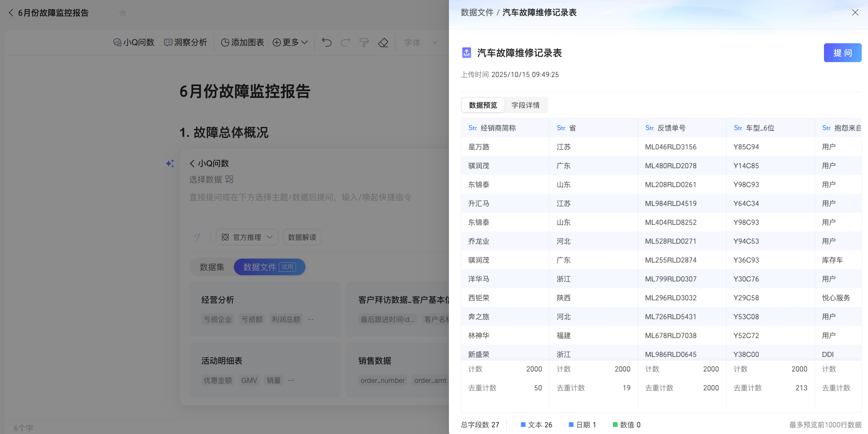The height and width of the screenshot is (434, 868).
Task: Open the 官方推理 dropdown
Action: [247, 237]
